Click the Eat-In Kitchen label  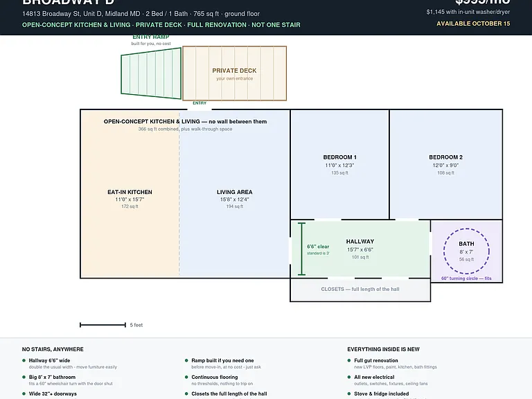130,192
